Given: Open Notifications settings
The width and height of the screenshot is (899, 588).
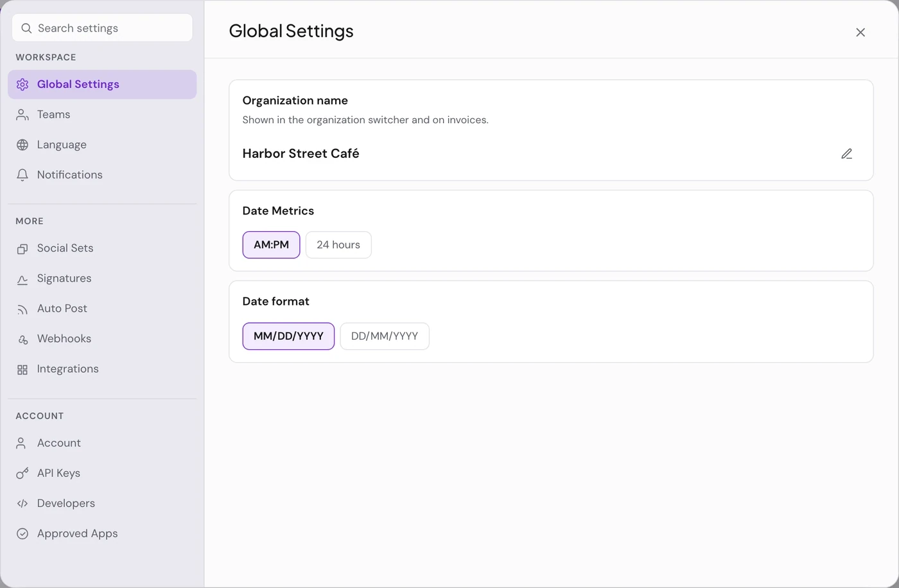Looking at the screenshot, I should tap(102, 175).
